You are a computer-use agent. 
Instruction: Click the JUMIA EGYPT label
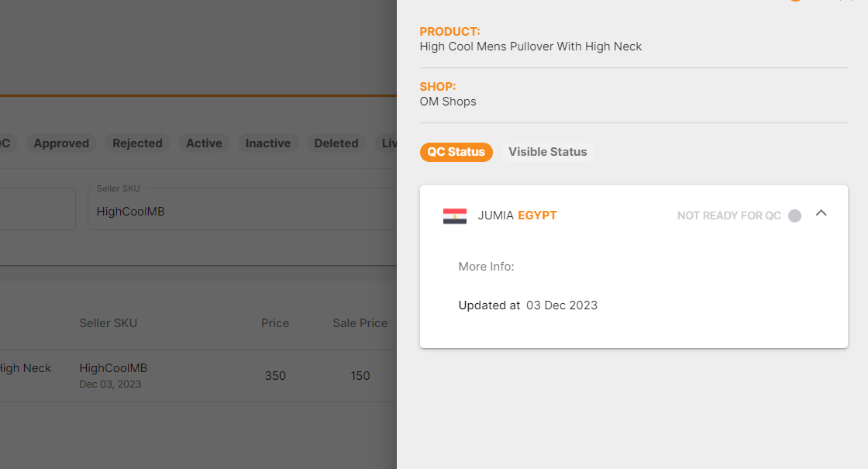click(x=517, y=216)
